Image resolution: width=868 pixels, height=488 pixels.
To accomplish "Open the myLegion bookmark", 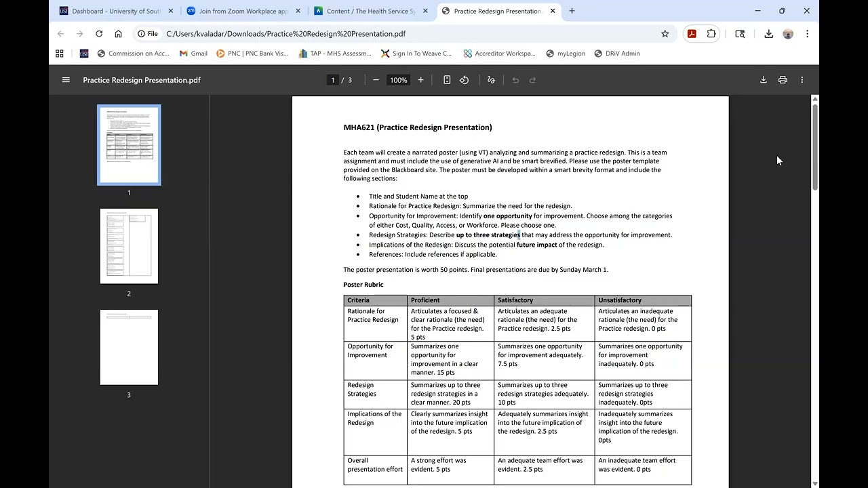I will coord(566,54).
